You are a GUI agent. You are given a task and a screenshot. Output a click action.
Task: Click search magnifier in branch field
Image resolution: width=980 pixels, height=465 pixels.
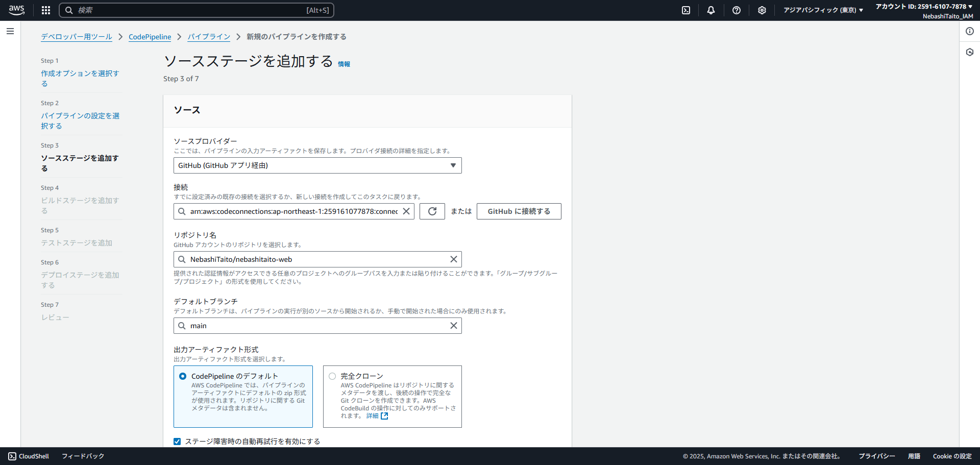tap(182, 326)
